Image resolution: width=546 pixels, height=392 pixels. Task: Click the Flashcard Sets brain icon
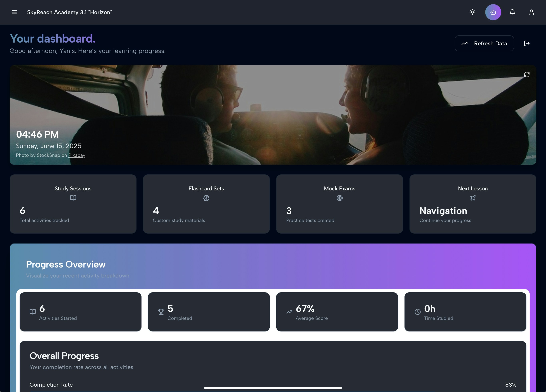tap(206, 198)
